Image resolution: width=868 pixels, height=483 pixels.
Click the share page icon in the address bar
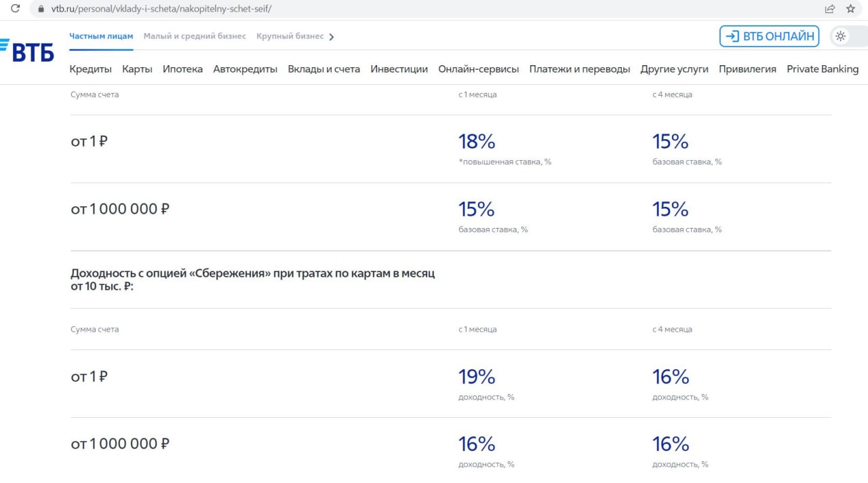pos(829,9)
